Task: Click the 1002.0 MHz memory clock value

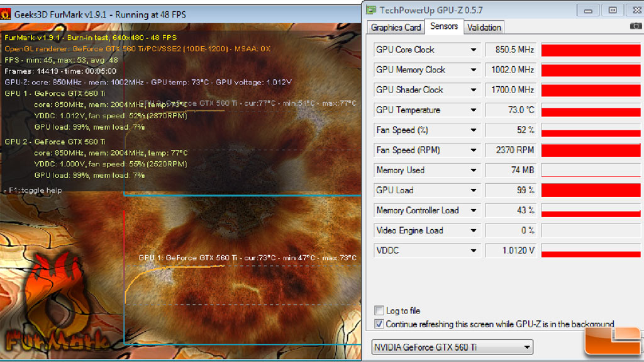Action: pos(511,70)
